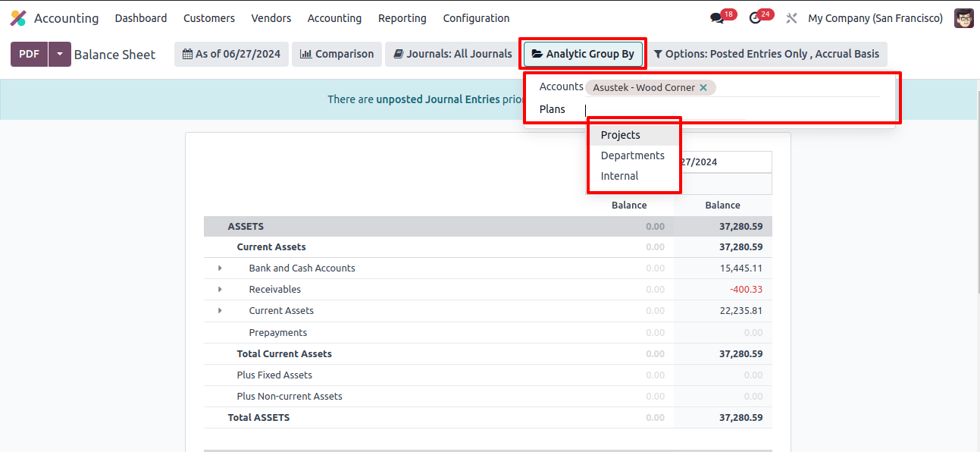
Task: Open the Journals: All Journals filter
Action: 452,54
